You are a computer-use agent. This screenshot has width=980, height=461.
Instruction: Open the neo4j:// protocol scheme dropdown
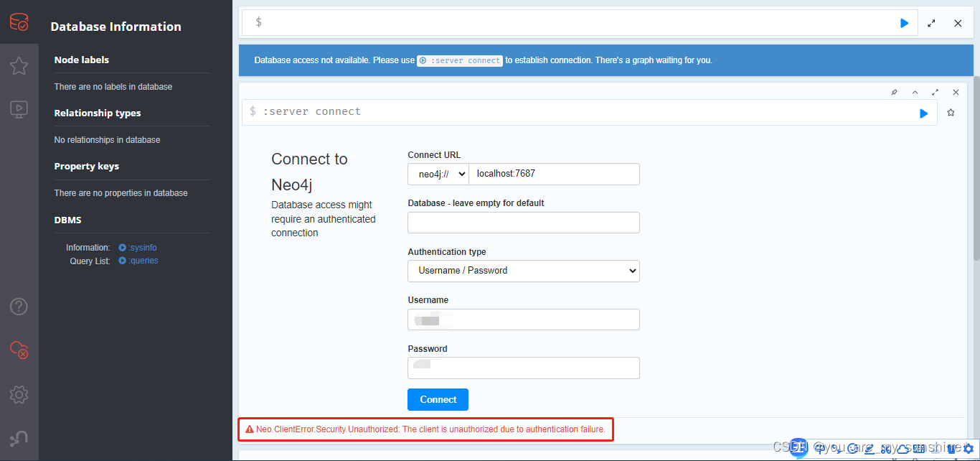(438, 174)
